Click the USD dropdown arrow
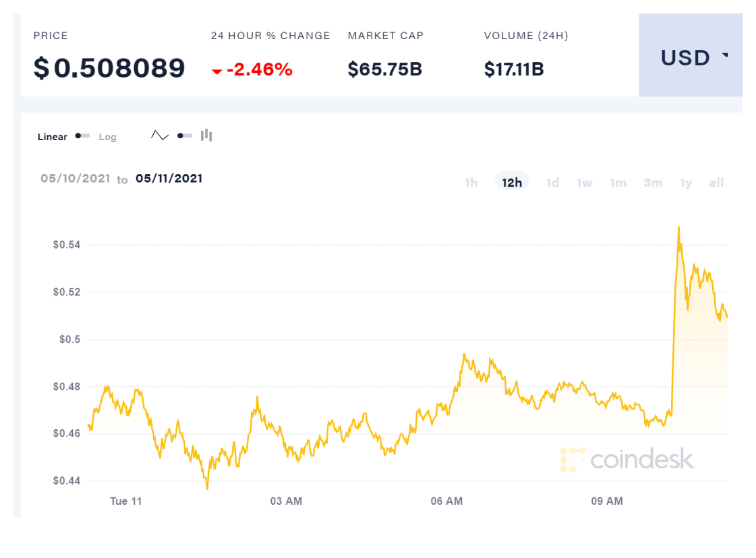The image size is (756, 558). point(725,55)
